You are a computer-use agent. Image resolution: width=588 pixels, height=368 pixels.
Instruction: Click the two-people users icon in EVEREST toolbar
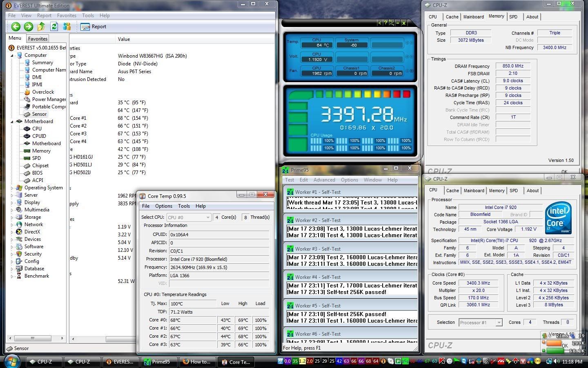tap(67, 27)
